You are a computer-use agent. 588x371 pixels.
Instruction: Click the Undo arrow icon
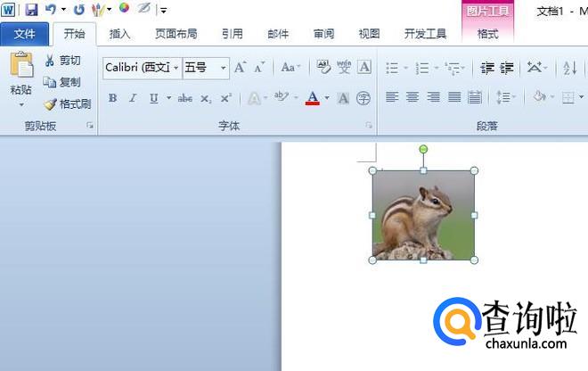coord(51,9)
